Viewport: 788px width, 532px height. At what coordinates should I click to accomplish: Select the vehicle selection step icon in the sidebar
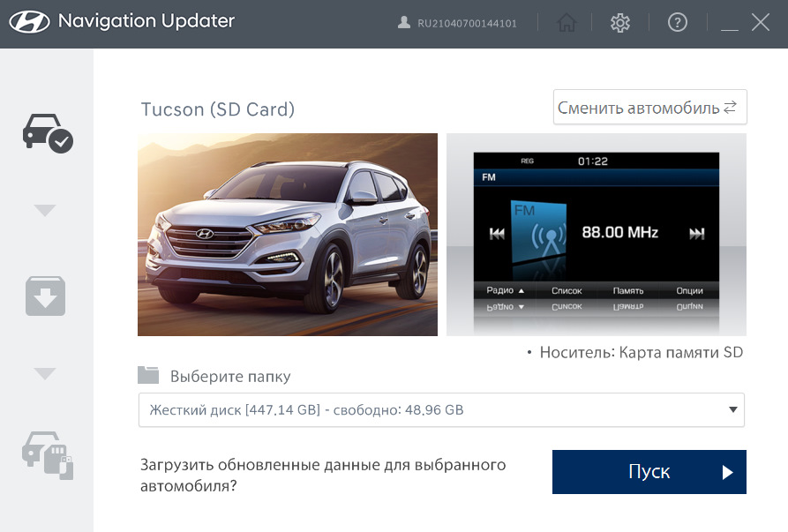(x=48, y=133)
